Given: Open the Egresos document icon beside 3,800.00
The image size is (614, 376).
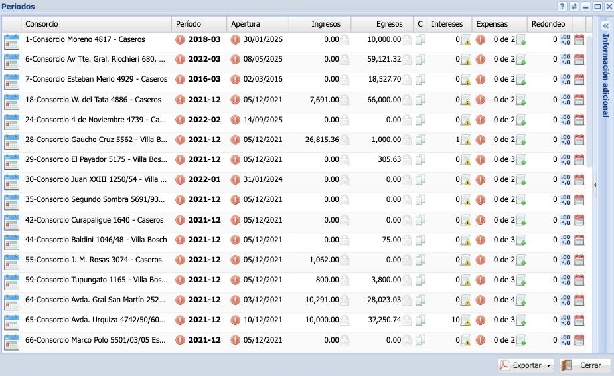Looking at the screenshot, I should (x=407, y=280).
